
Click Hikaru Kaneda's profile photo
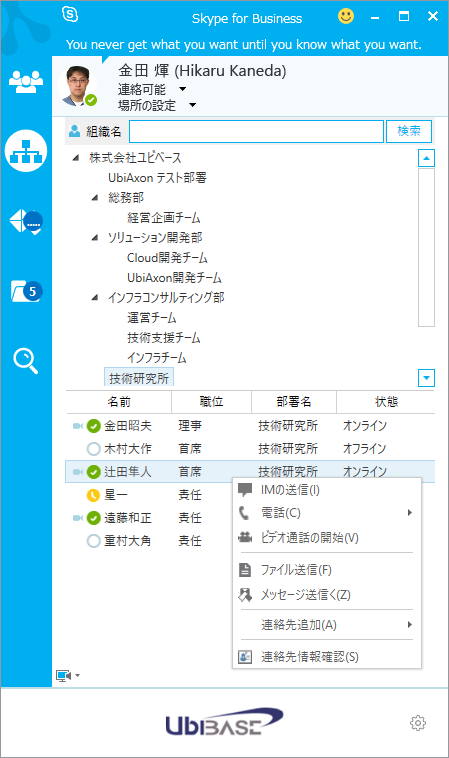[77, 86]
